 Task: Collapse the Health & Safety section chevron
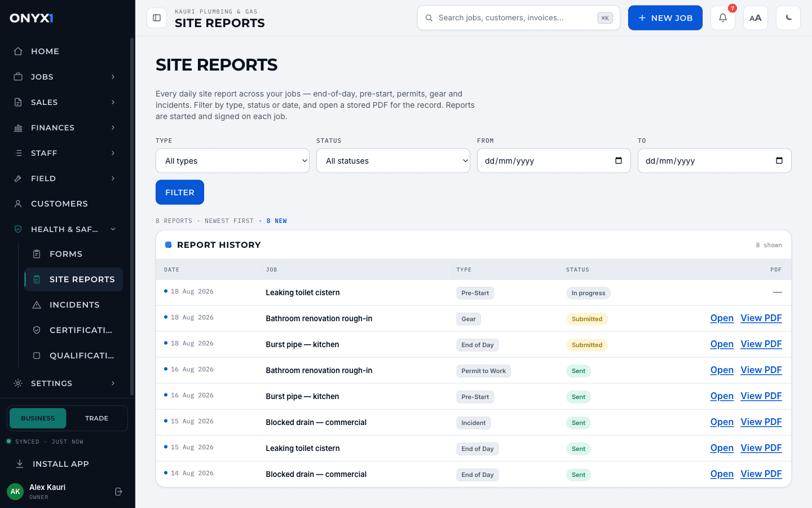(113, 229)
